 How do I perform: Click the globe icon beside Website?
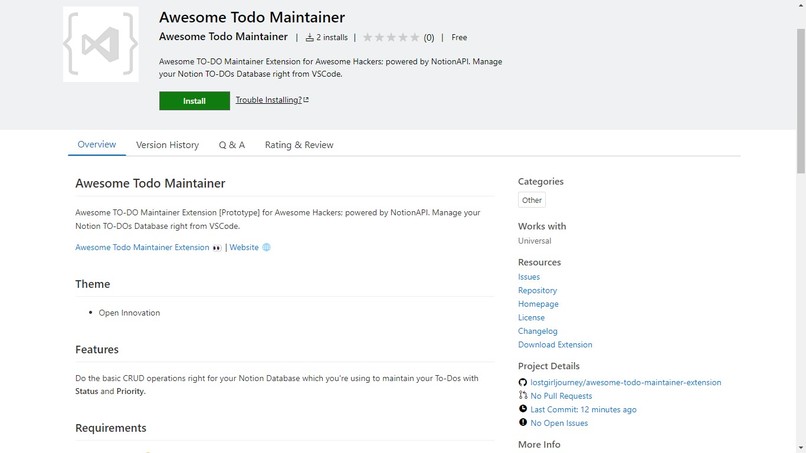[266, 247]
